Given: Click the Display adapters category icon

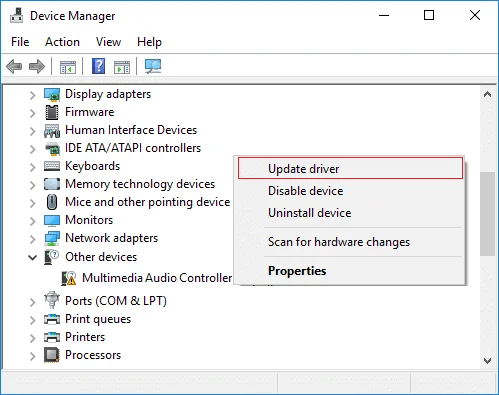Looking at the screenshot, I should point(52,94).
